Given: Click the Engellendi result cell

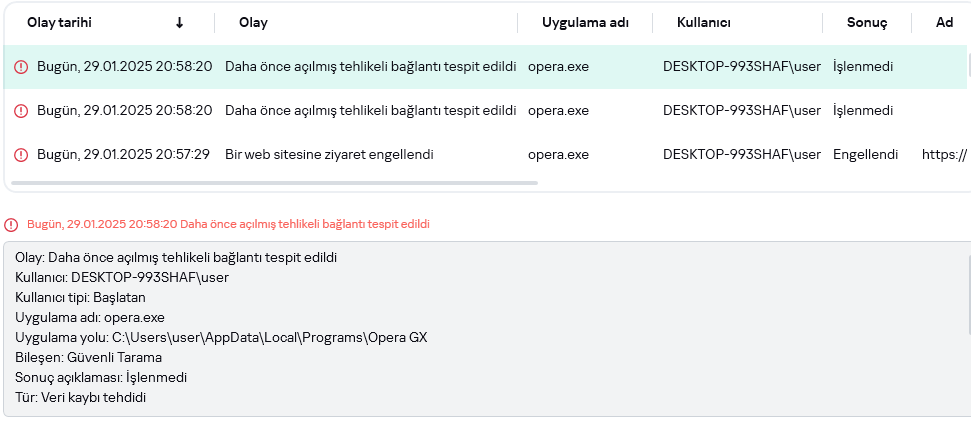Looking at the screenshot, I should (x=865, y=155).
